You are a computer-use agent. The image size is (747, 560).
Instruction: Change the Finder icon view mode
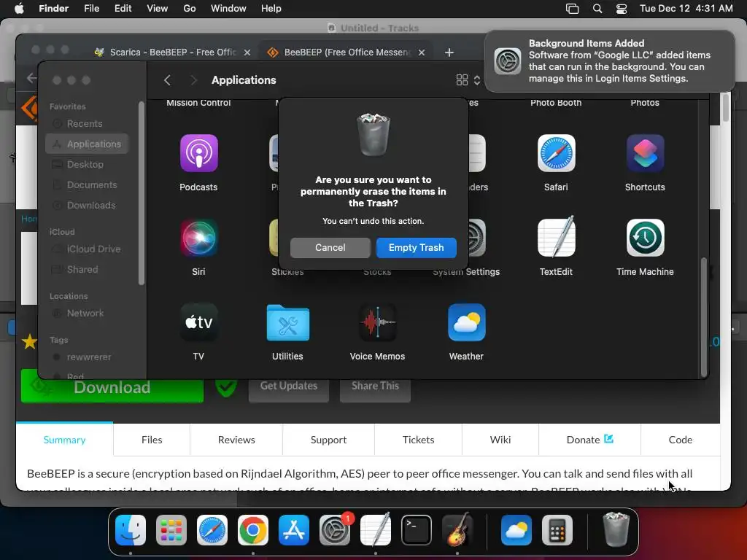pos(468,80)
